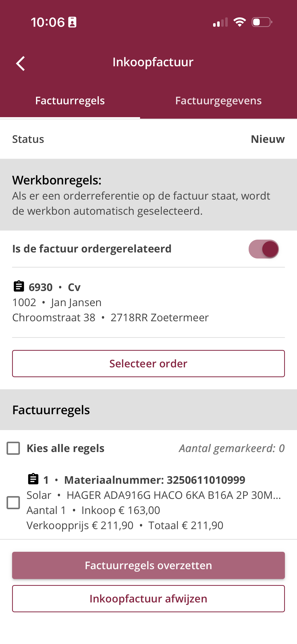297x644 pixels.
Task: Open the HAGER ADA916G invoice line
Action: tap(154, 503)
